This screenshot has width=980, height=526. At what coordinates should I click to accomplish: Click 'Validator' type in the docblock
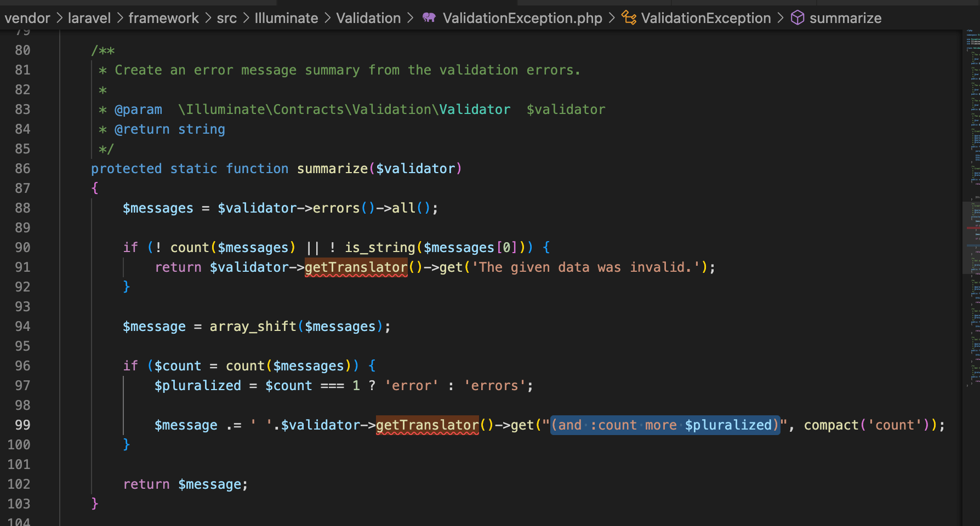click(475, 110)
